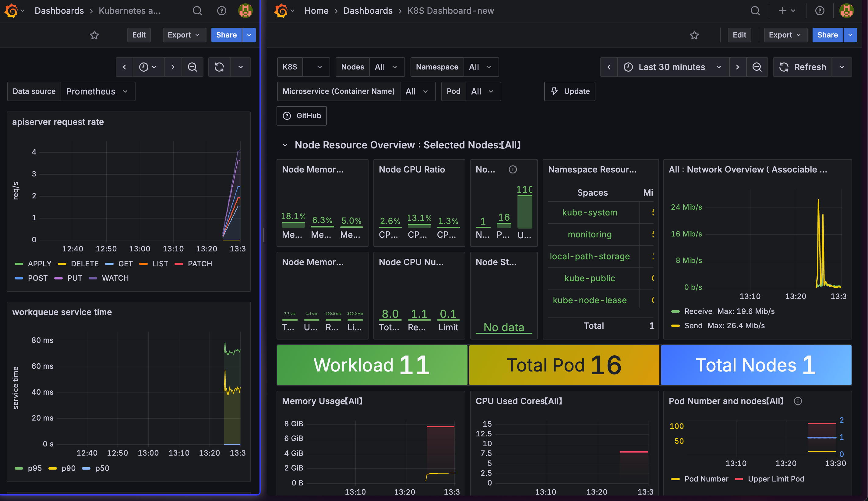Click the zoom out time range icon in right dashboard
The height and width of the screenshot is (501, 868).
pyautogui.click(x=757, y=67)
